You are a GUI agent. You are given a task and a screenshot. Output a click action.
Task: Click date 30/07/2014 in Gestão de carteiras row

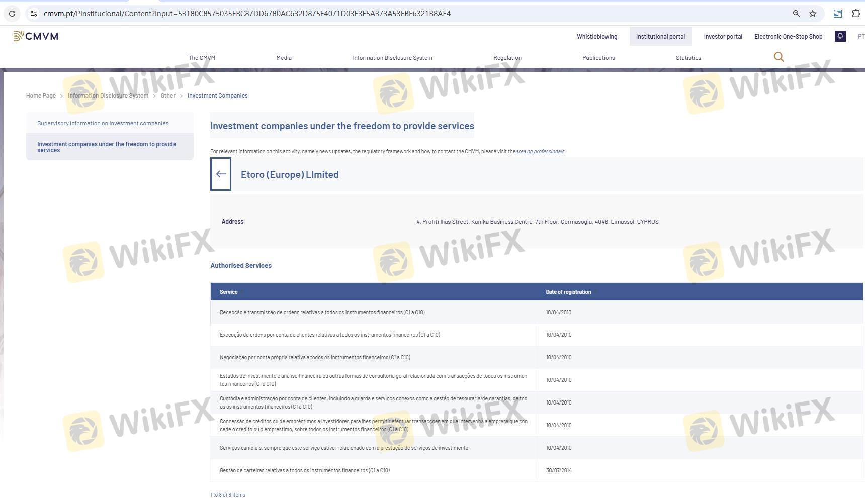pos(559,470)
